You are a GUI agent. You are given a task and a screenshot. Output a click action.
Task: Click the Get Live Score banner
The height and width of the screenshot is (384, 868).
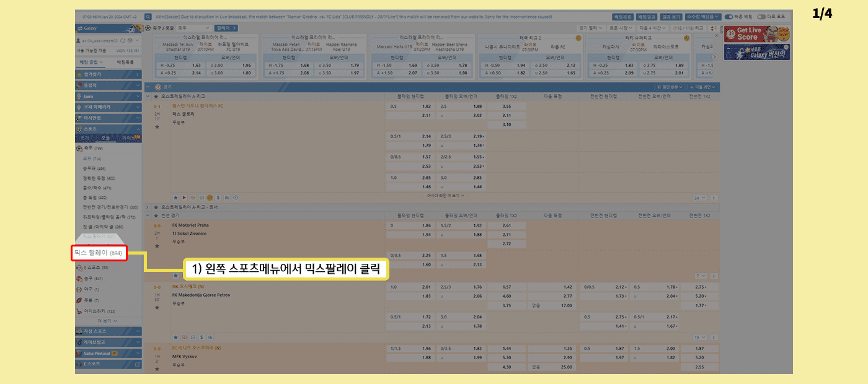(x=756, y=34)
